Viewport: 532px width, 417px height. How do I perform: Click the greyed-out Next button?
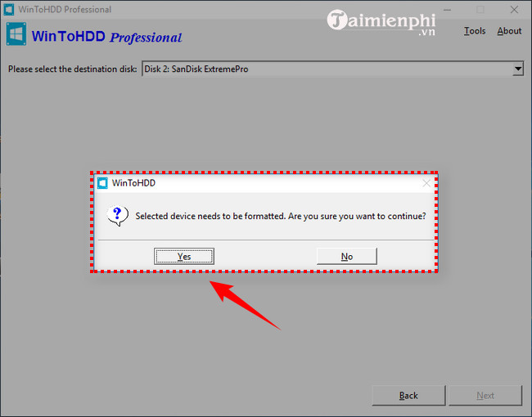tap(485, 396)
